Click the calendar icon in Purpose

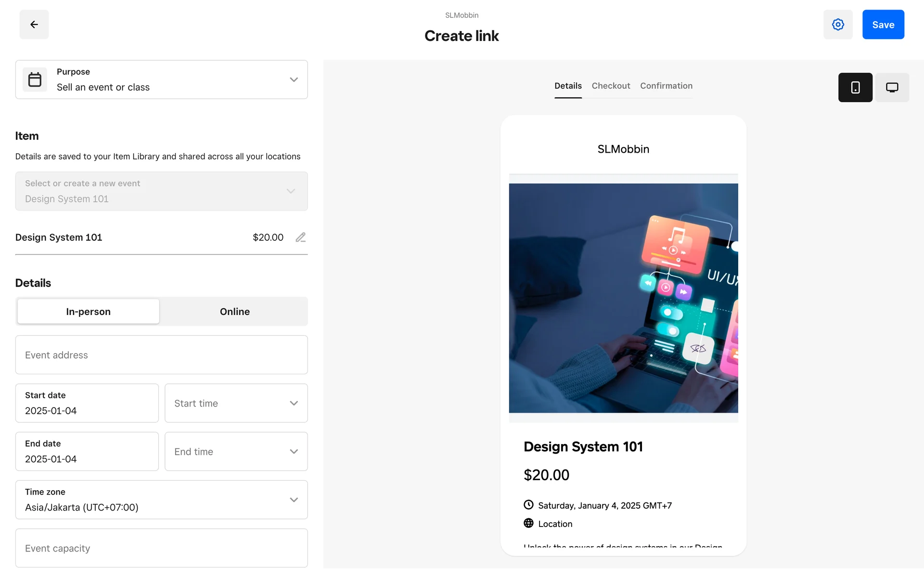(35, 79)
